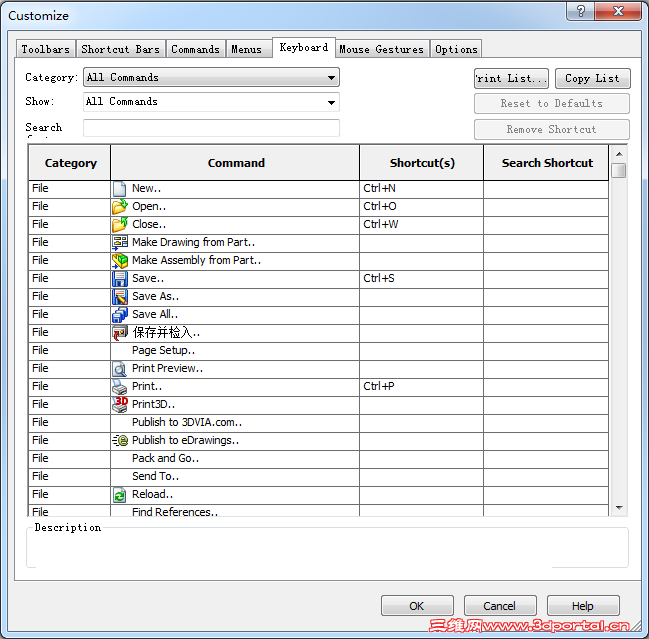The image size is (649, 639).
Task: Open the Show dropdown list
Action: pos(211,102)
